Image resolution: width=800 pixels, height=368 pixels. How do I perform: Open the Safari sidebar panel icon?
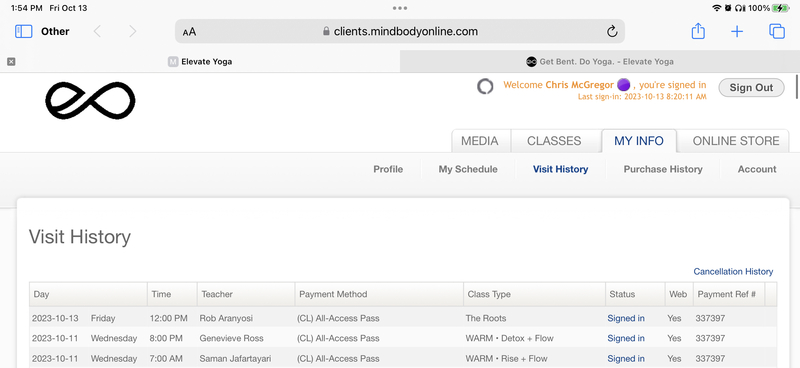[23, 32]
